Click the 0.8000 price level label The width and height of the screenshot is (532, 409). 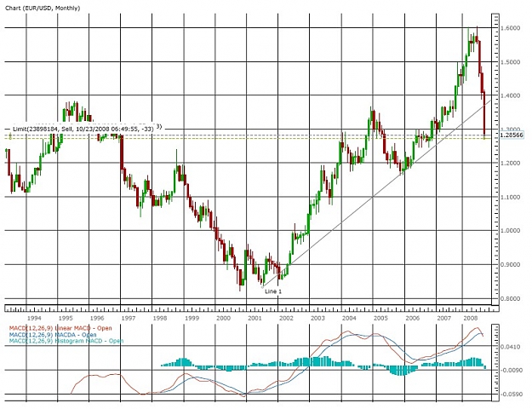[511, 299]
